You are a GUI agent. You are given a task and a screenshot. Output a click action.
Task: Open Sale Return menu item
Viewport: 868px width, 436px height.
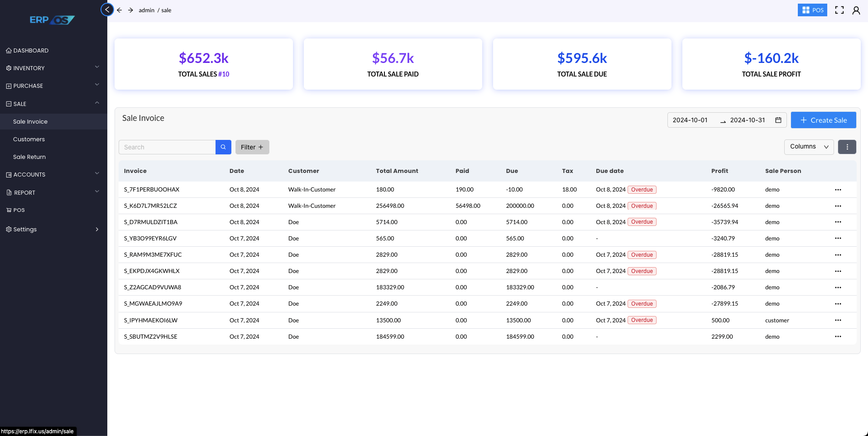pos(29,157)
